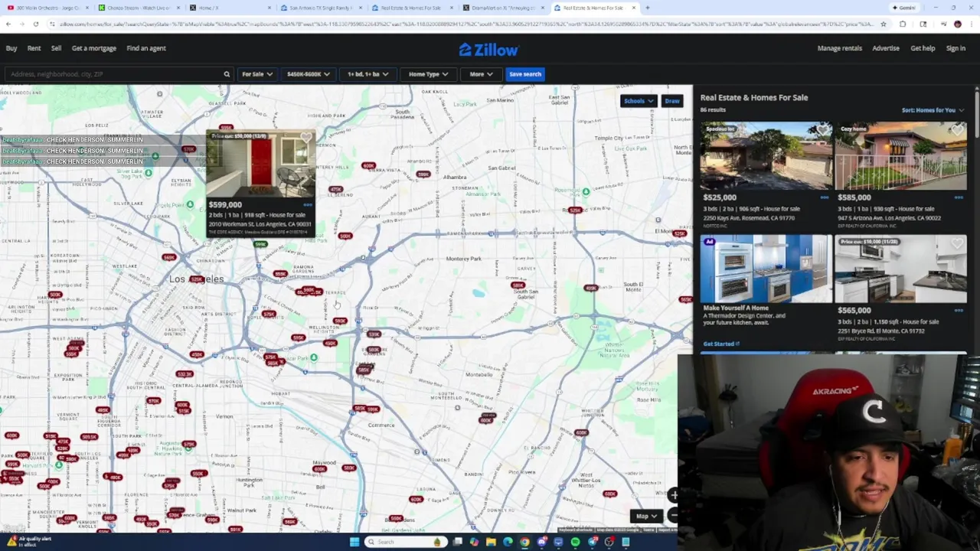Click the Windows taskbar Search box
Screen dimensions: 980x551
407,542
